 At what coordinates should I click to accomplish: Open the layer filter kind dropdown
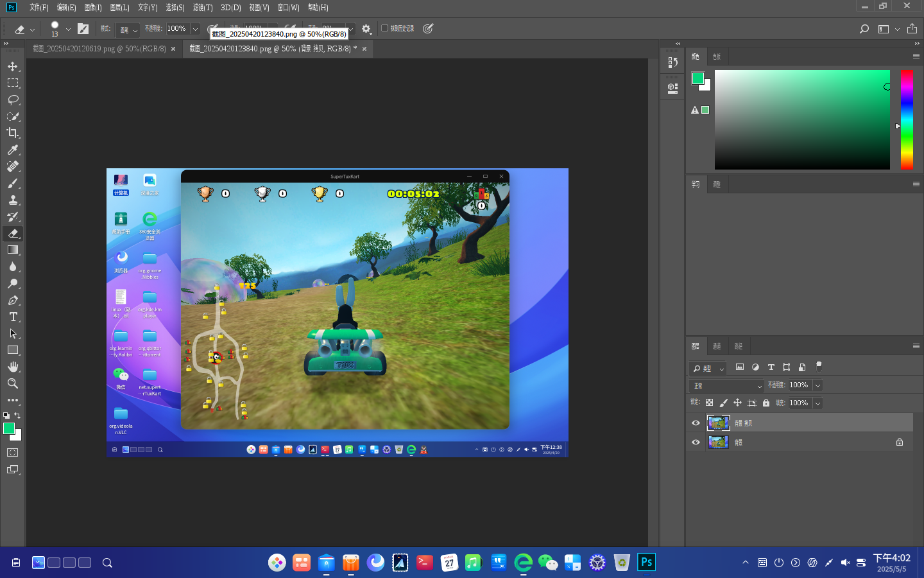point(708,368)
